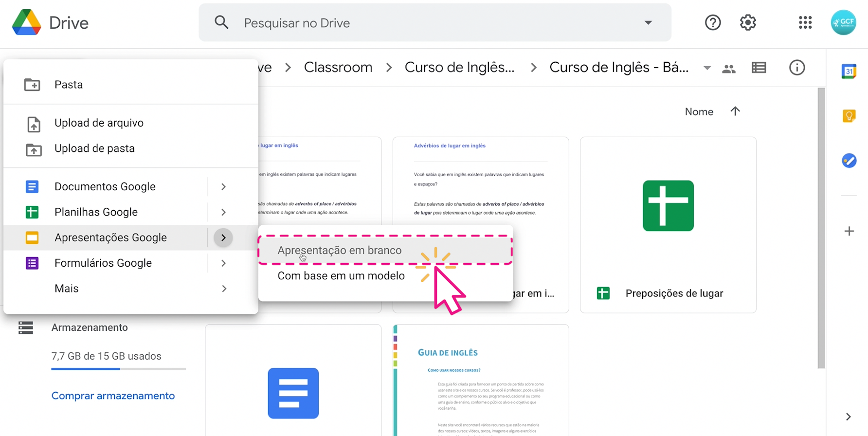Select Upload de pasta menu entry
868x436 pixels.
(x=131, y=148)
